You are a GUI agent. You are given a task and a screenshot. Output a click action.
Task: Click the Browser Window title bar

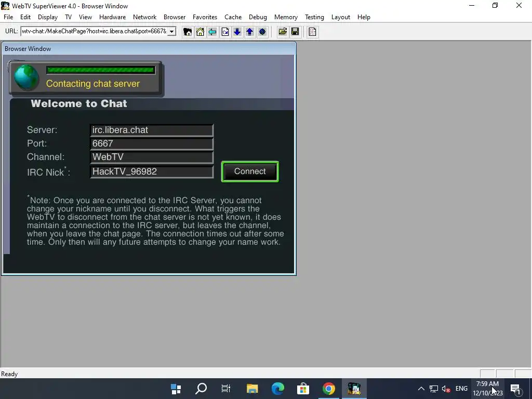click(149, 48)
